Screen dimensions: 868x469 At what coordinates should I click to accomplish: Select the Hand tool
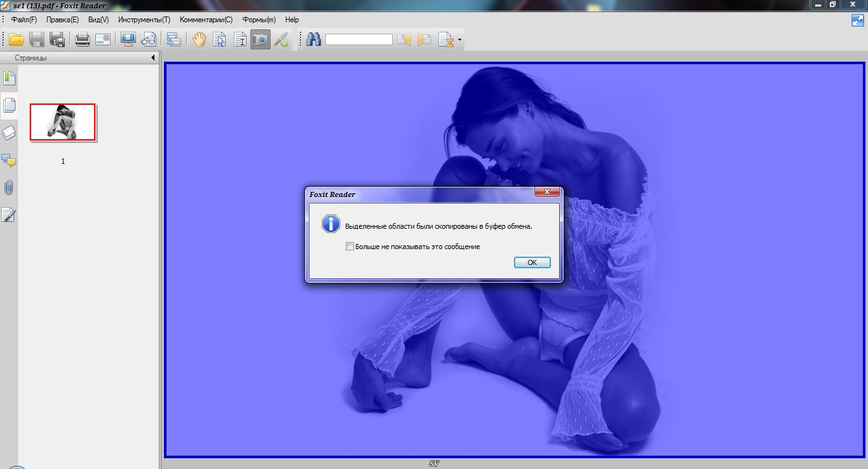200,39
